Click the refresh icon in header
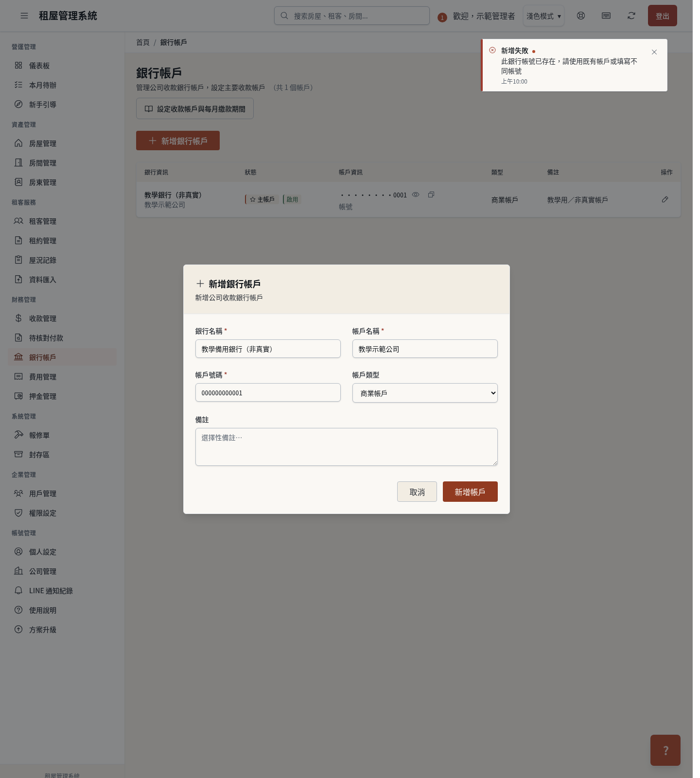 [x=631, y=16]
